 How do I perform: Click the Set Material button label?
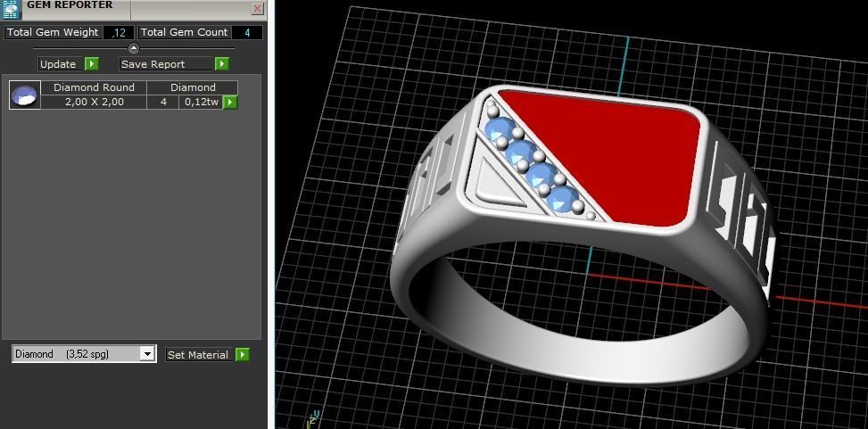pos(199,355)
